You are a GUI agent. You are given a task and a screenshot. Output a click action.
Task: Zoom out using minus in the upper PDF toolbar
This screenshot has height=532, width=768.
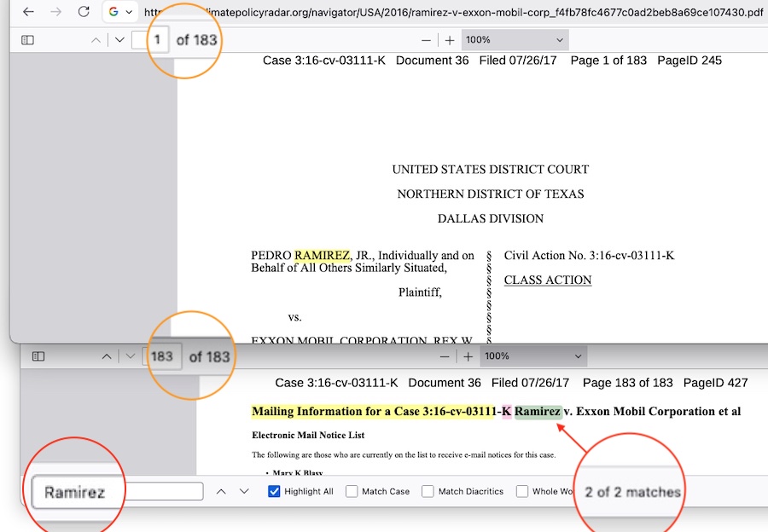(x=426, y=40)
